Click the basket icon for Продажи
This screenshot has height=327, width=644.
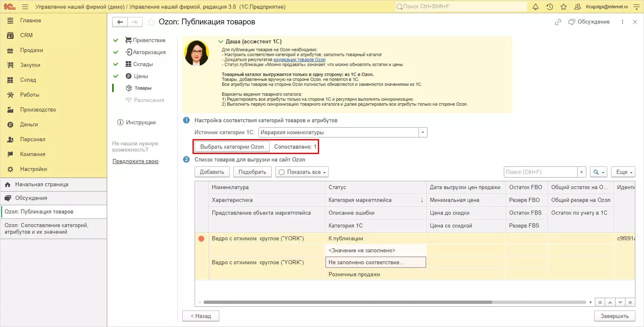pos(10,50)
